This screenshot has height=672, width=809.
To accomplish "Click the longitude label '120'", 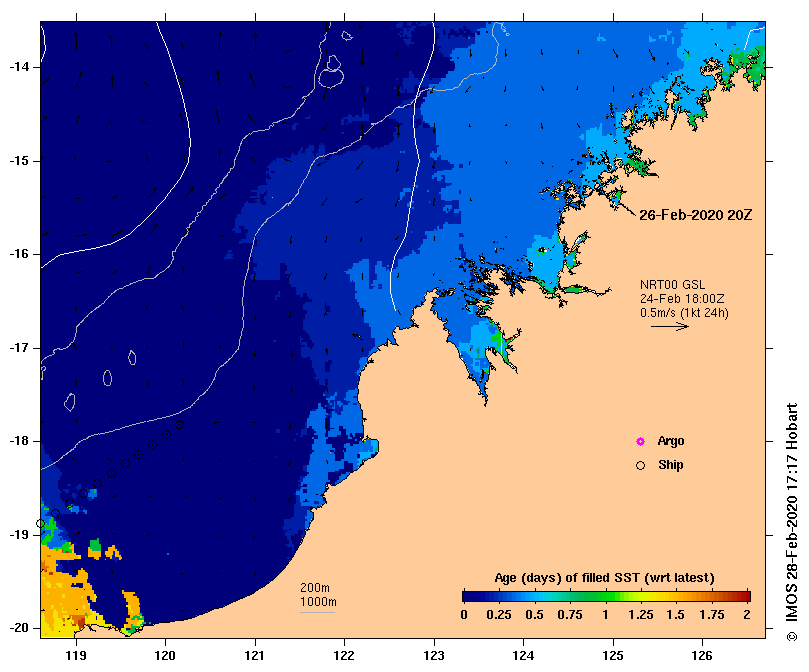I will tap(165, 655).
